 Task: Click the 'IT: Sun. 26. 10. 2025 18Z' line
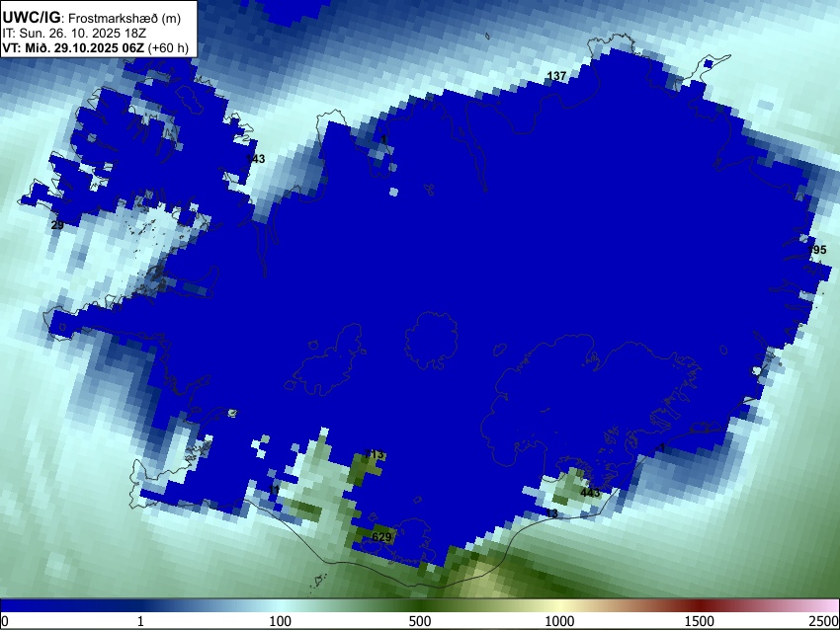pos(74,34)
